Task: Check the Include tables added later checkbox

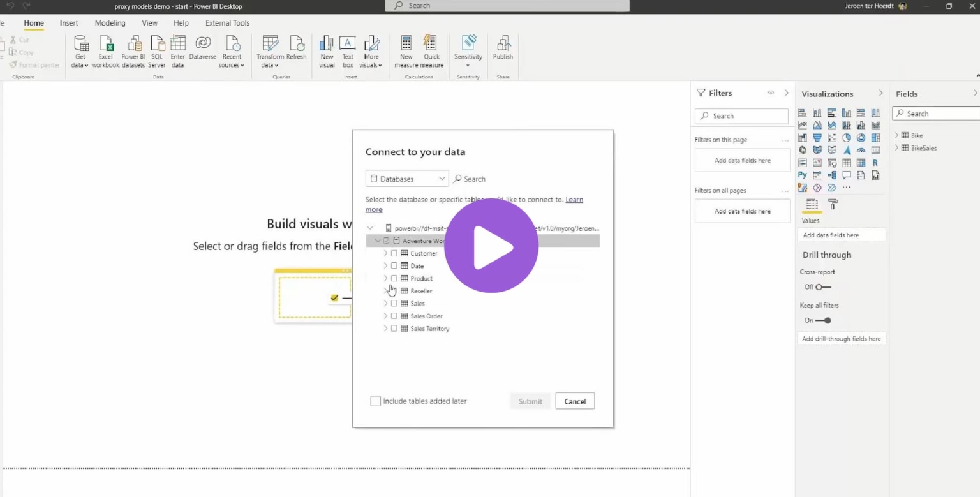Action: pyautogui.click(x=376, y=401)
